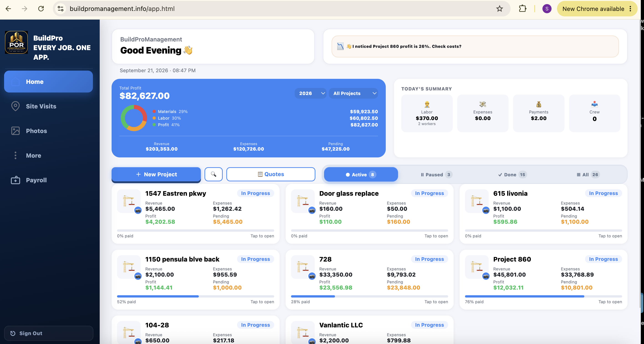
Task: Click camera badge on Project 860
Action: pyautogui.click(x=486, y=276)
